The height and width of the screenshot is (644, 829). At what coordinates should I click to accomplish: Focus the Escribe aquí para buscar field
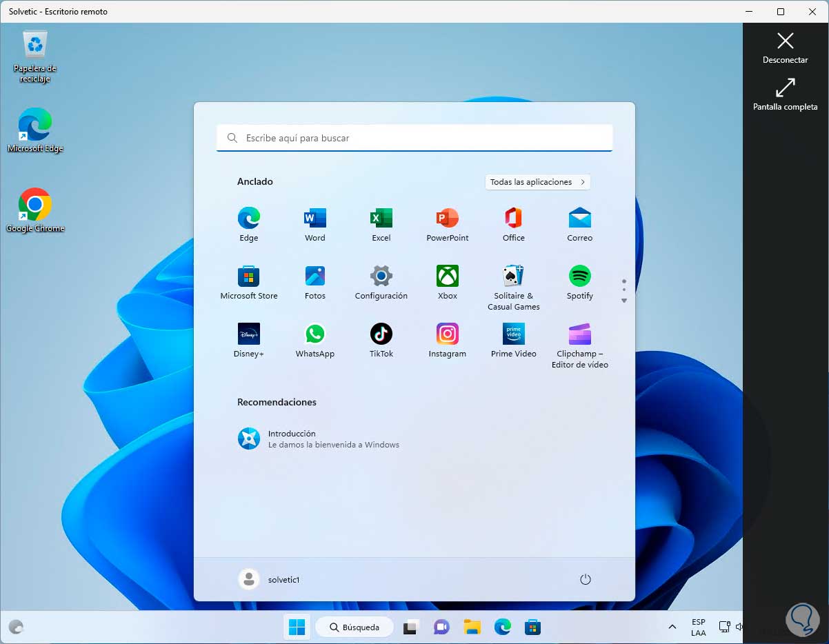415,138
